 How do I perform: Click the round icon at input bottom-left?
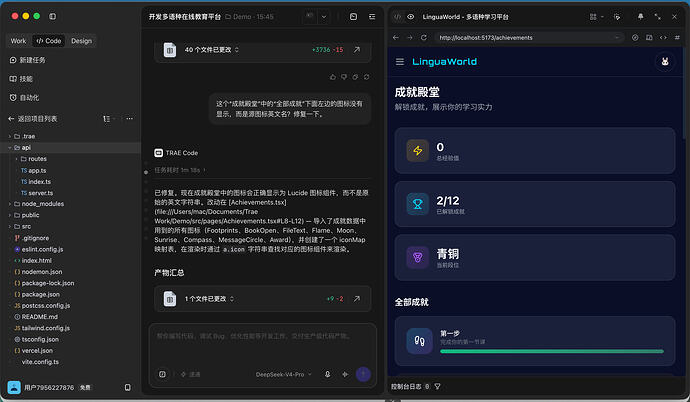tap(162, 374)
